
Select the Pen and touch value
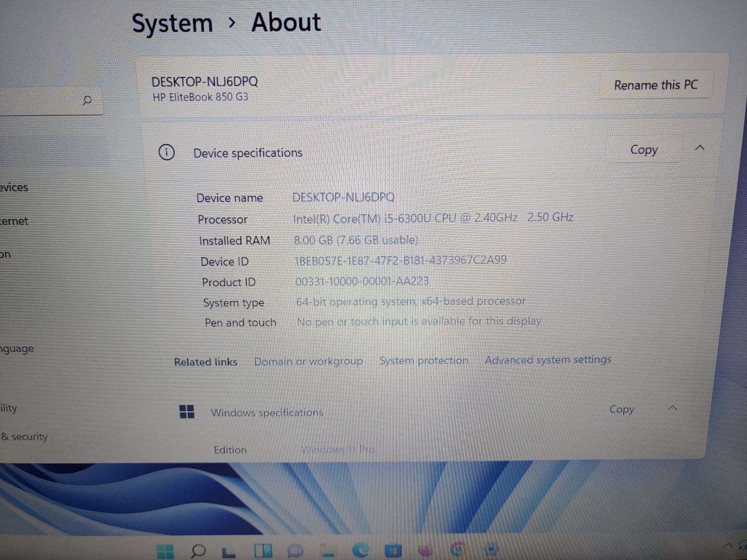tap(419, 321)
